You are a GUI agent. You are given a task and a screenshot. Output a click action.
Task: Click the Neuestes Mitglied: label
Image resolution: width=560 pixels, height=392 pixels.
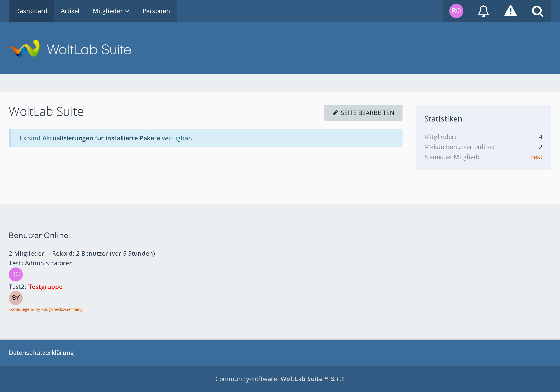click(452, 157)
